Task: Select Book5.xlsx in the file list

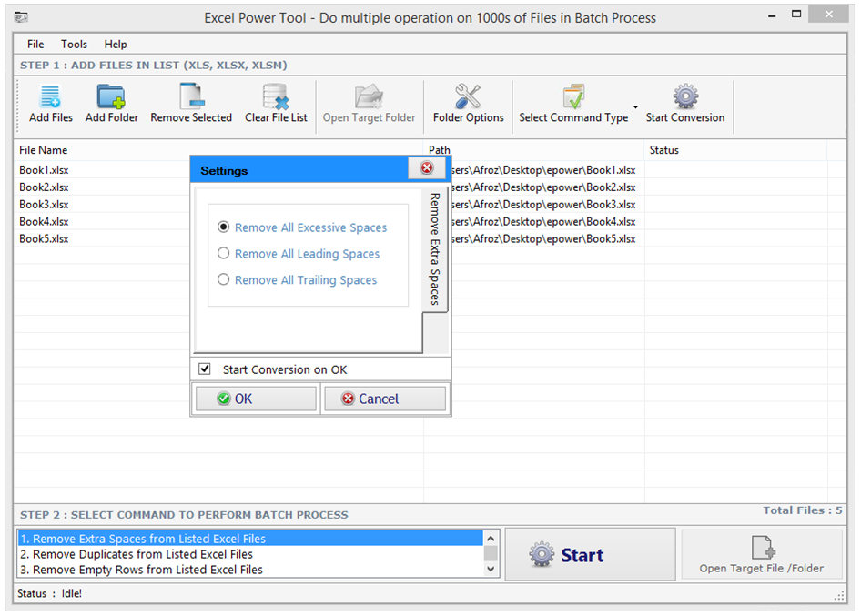Action: click(x=44, y=238)
